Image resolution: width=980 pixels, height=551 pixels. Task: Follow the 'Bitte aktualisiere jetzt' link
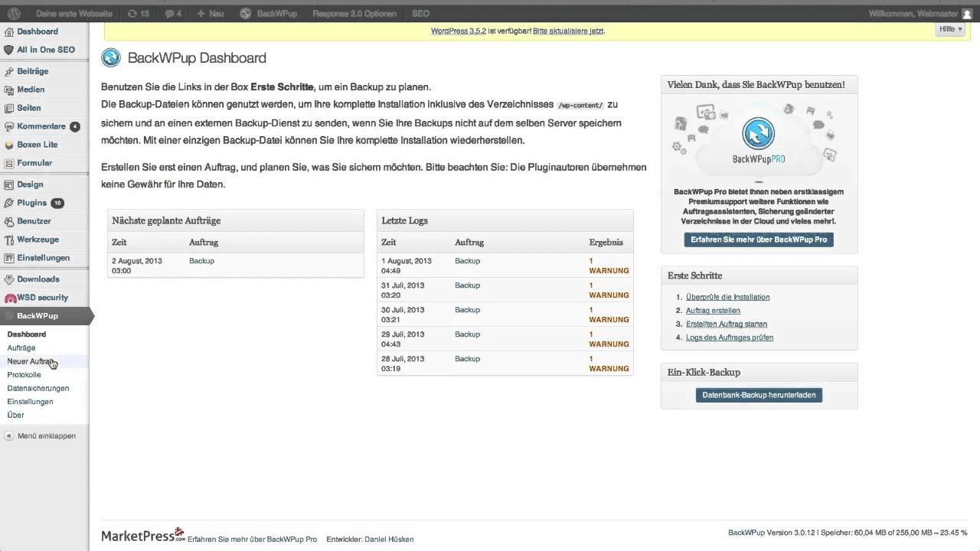568,31
